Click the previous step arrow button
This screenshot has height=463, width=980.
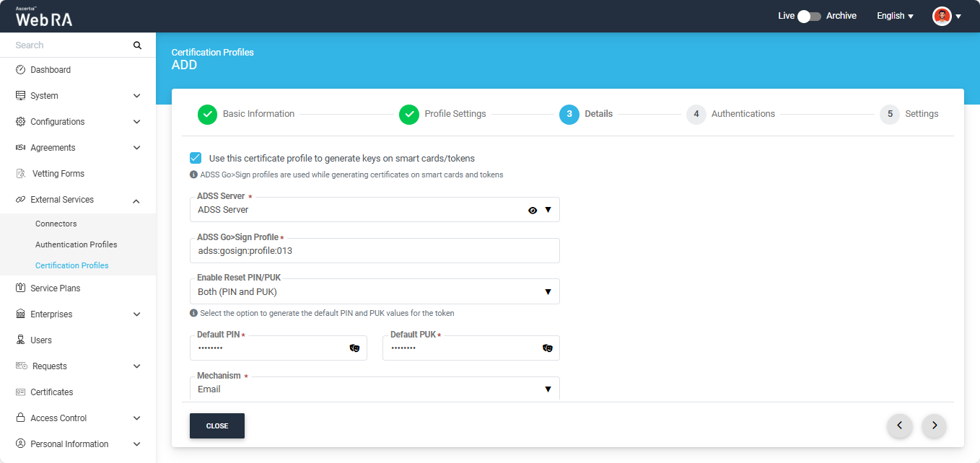(x=899, y=425)
